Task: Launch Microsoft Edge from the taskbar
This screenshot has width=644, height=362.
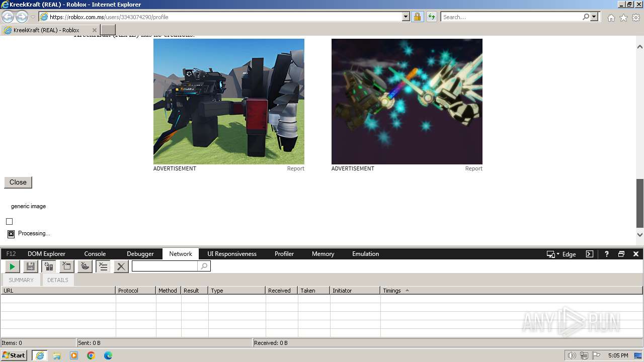Action: click(108, 355)
